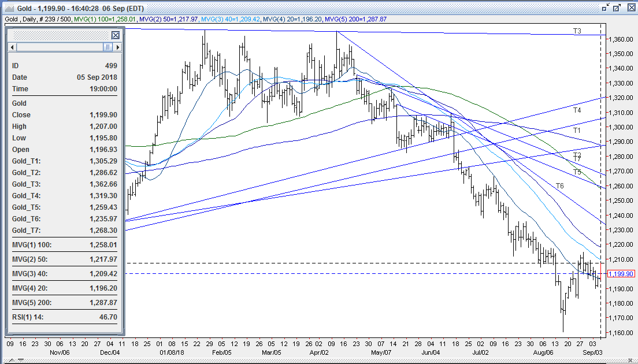Close the floating data values panel
Image resolution: width=638 pixels, height=364 pixels.
[x=116, y=35]
